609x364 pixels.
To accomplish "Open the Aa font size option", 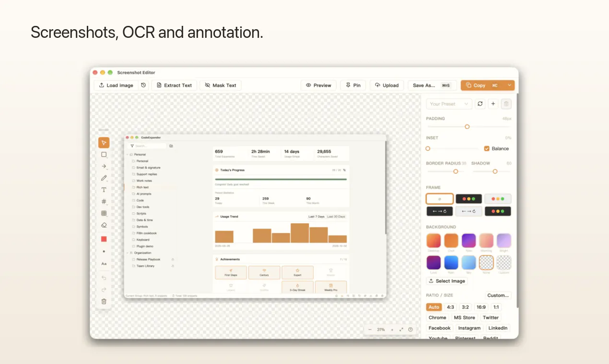I will [104, 264].
